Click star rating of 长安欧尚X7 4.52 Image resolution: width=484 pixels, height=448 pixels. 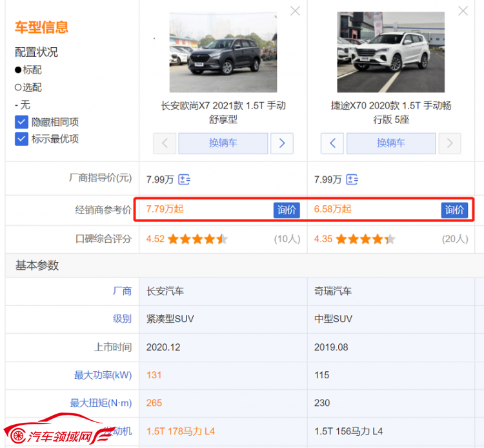point(198,239)
